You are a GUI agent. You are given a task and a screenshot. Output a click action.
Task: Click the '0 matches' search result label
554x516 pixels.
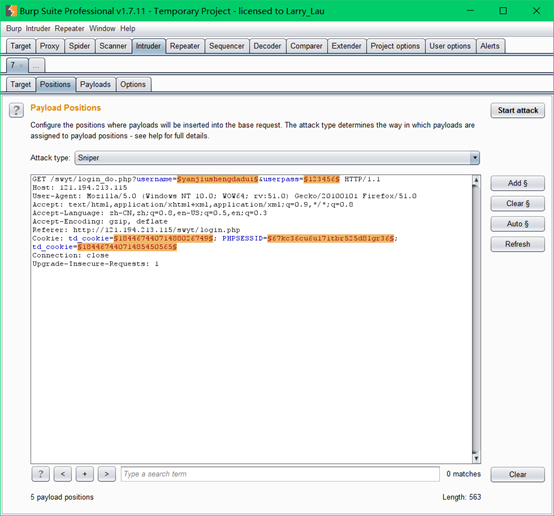pyautogui.click(x=464, y=474)
